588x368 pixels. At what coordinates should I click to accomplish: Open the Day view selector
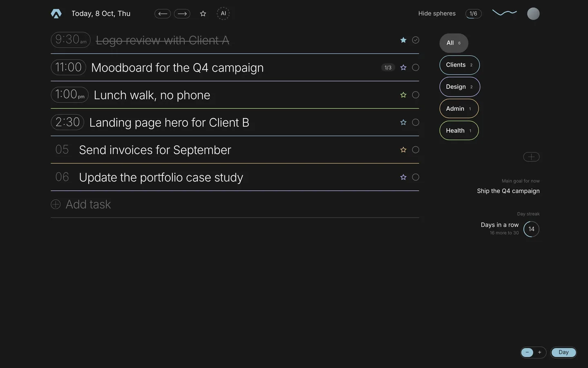coord(563,352)
